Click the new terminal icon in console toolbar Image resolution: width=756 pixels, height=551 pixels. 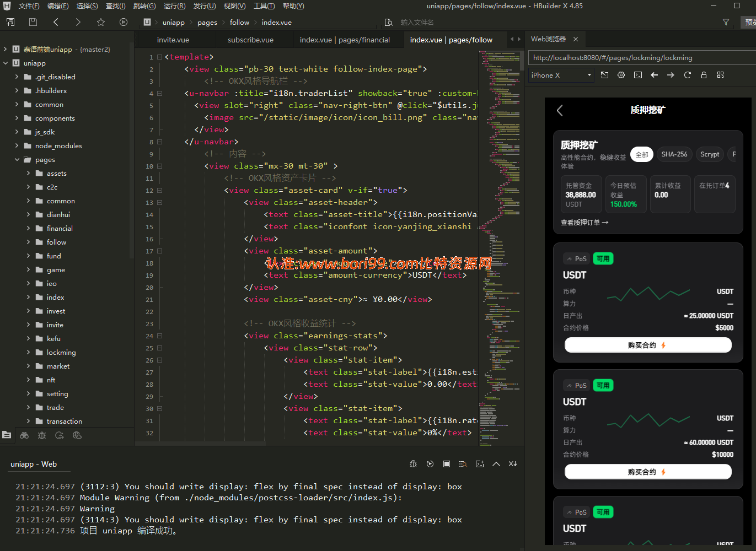pos(480,464)
